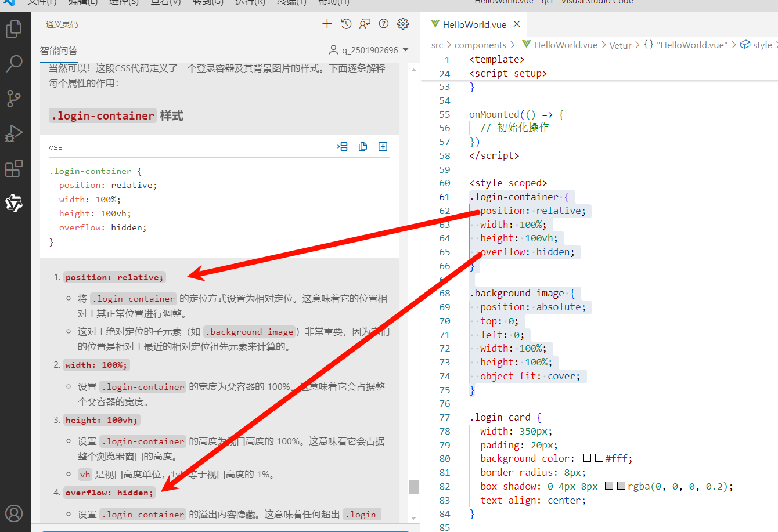Screen dimensions: 778x532
Task: Select the Tongyi Lingma activity bar icon
Action: (x=14, y=203)
